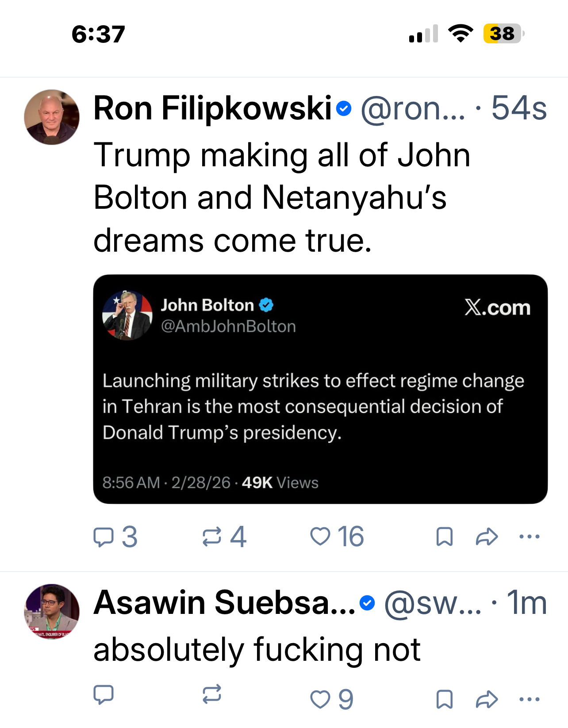Screen dimensions: 568x728
Task: Tap the Ron Filipkowski display name
Action: click(x=212, y=108)
